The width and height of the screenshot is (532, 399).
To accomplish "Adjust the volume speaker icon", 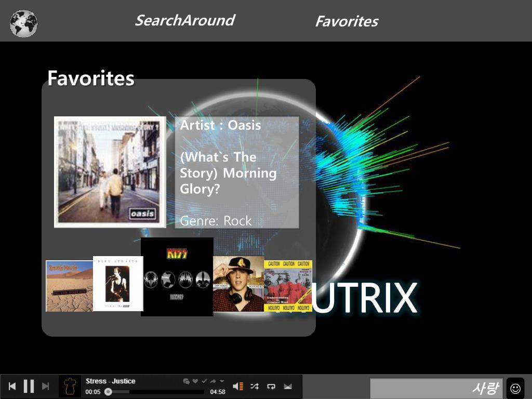I will point(238,386).
